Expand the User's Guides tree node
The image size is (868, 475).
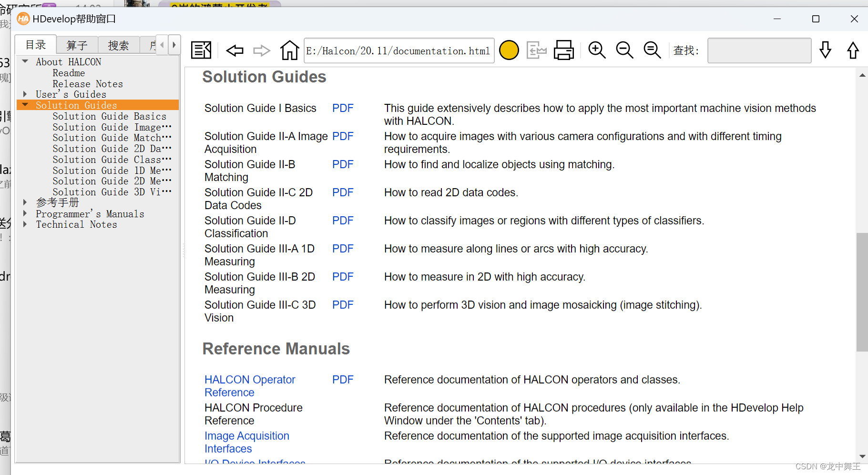(25, 94)
